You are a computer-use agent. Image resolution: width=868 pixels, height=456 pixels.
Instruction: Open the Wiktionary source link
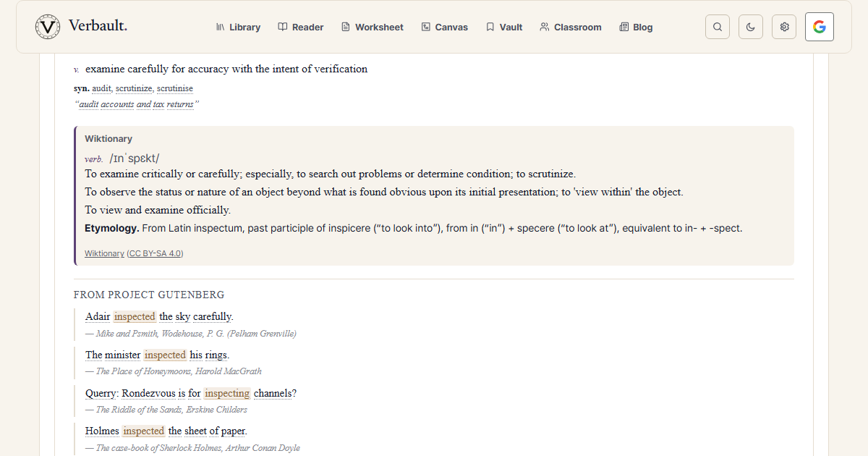104,254
